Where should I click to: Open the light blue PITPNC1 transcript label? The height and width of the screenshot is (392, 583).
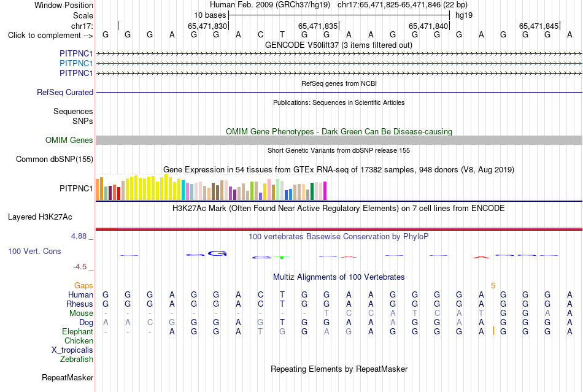coord(76,64)
